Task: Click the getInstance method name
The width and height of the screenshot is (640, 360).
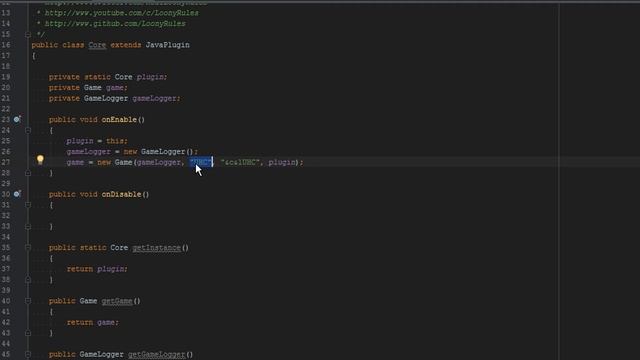Action: click(156, 248)
